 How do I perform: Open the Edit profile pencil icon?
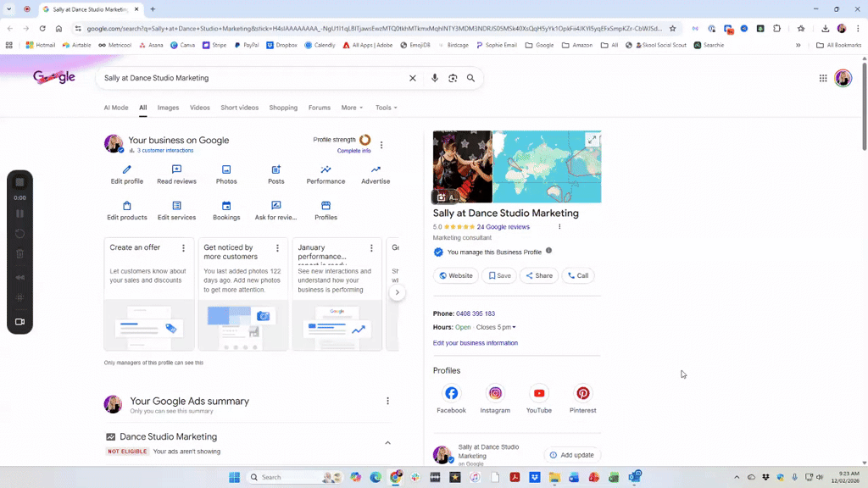(x=125, y=169)
